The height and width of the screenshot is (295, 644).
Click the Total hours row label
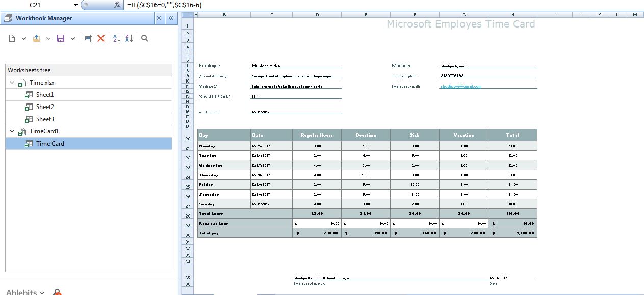(x=245, y=213)
